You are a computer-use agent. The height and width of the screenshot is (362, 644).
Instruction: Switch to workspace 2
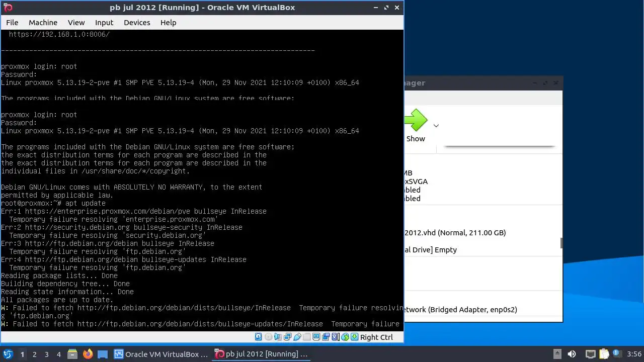pos(34,354)
